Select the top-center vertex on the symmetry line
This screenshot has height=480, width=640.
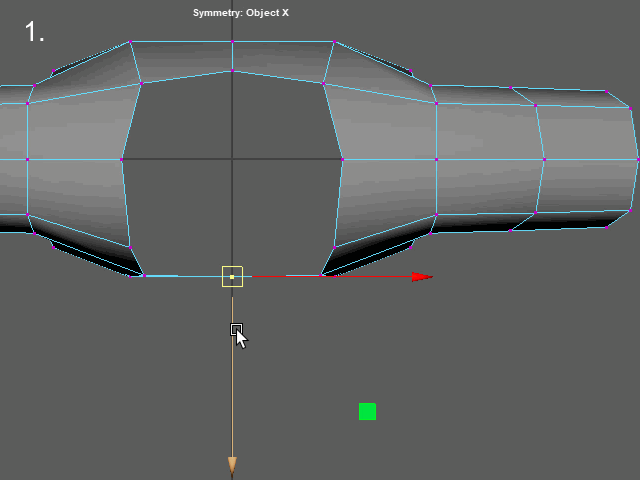pyautogui.click(x=232, y=42)
